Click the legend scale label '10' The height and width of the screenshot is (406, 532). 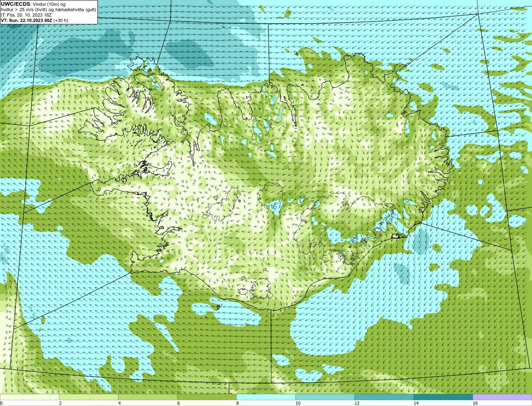[298, 403]
